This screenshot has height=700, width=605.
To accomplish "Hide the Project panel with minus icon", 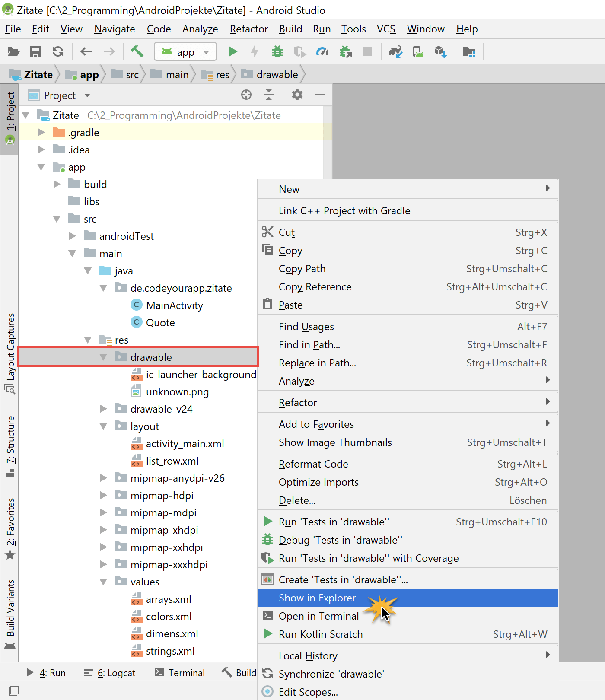I will 320,95.
